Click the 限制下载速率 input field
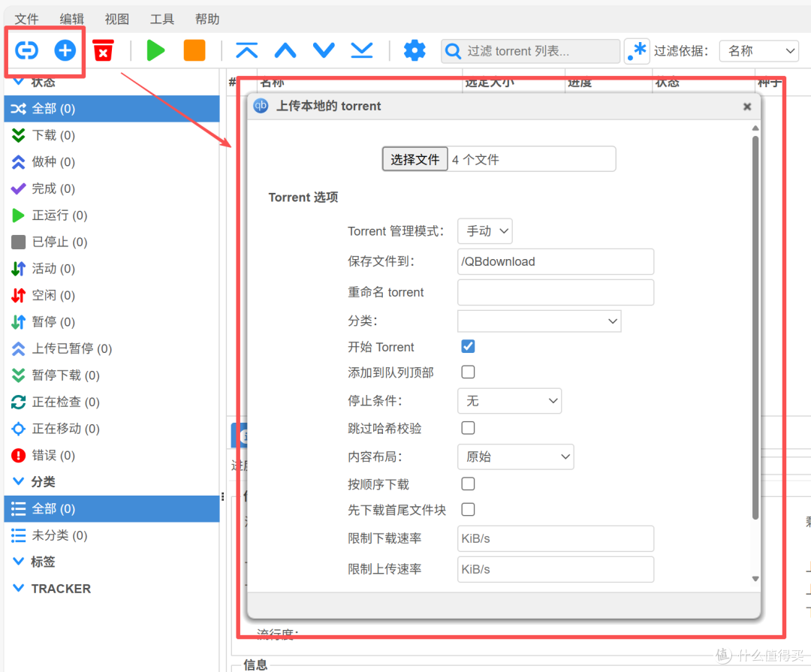The image size is (811, 672). pyautogui.click(x=556, y=538)
